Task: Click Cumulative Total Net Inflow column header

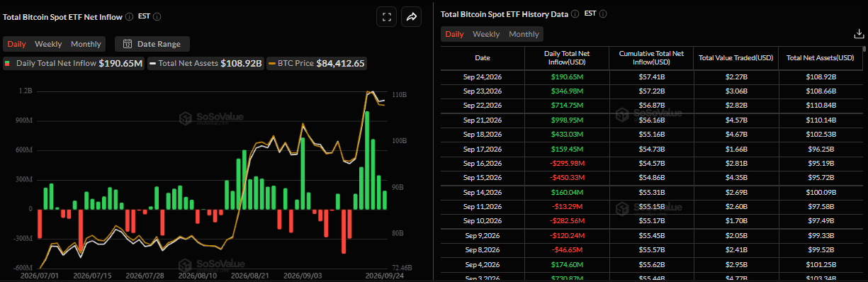Action: tap(651, 57)
